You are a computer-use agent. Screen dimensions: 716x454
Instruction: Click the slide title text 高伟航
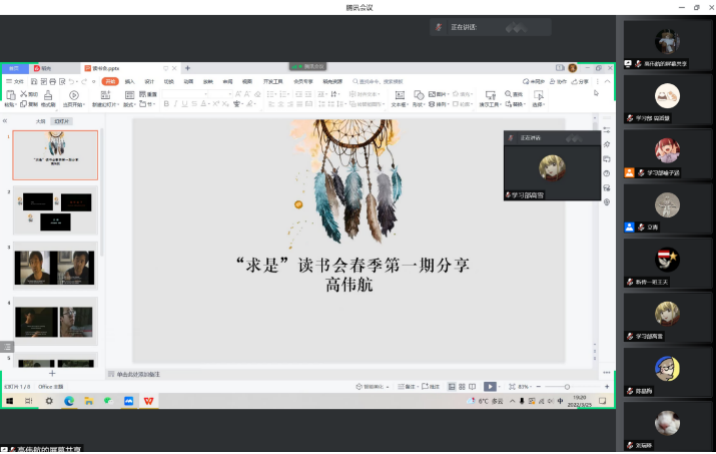click(347, 285)
